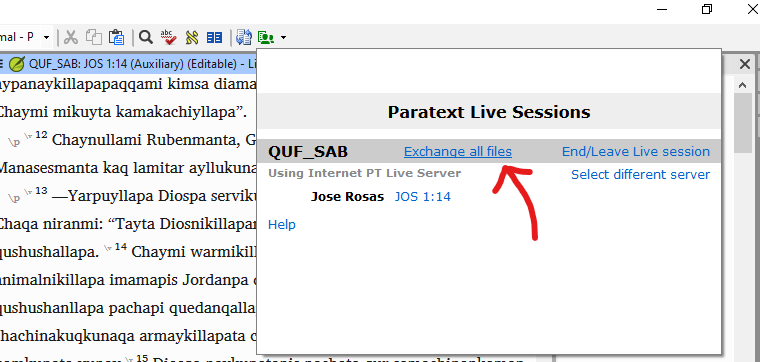760x362 pixels.
Task: Click the green Paratext Live users icon
Action: click(x=266, y=37)
